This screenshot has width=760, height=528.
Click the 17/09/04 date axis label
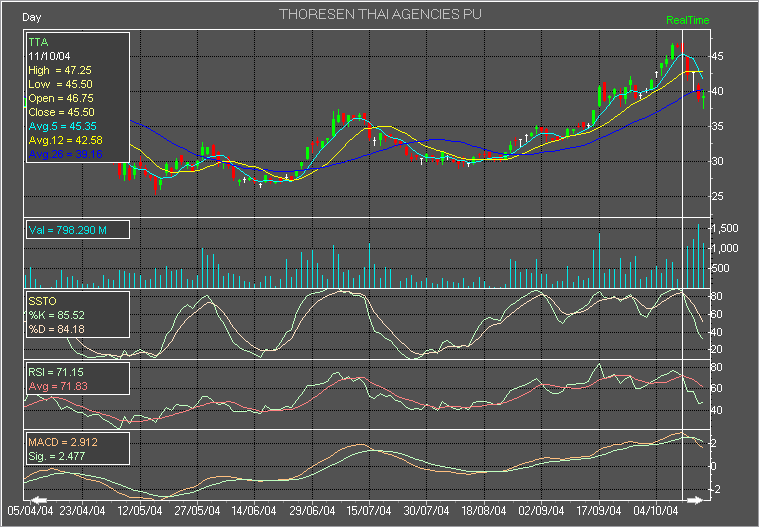(599, 511)
